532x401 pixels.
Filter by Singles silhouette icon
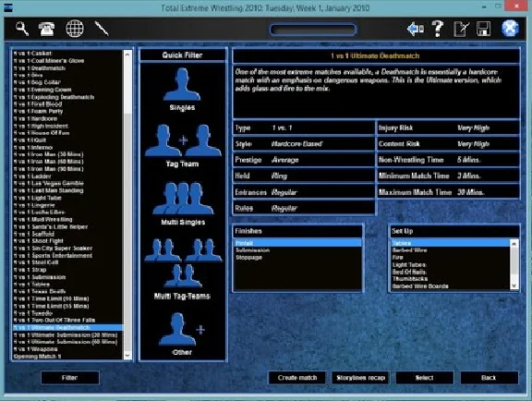(x=182, y=85)
